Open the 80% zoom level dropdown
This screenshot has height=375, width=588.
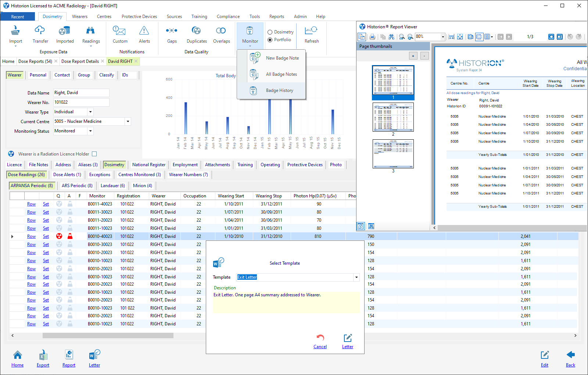coord(442,37)
